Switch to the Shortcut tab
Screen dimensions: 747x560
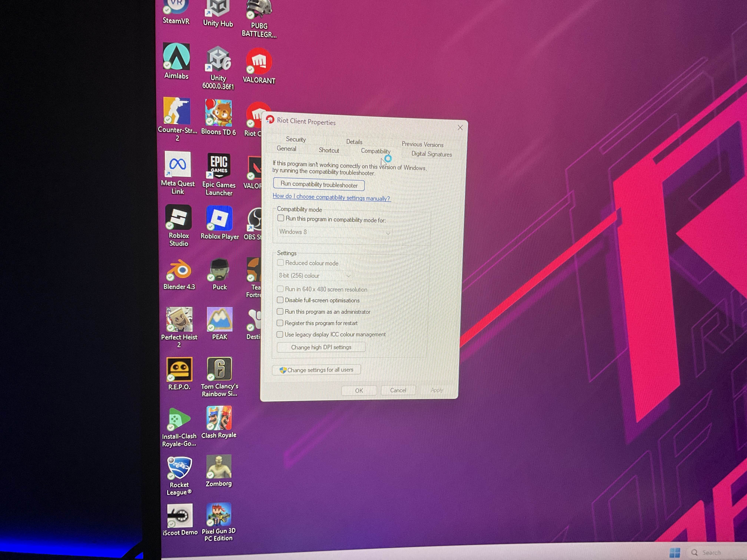tap(329, 151)
